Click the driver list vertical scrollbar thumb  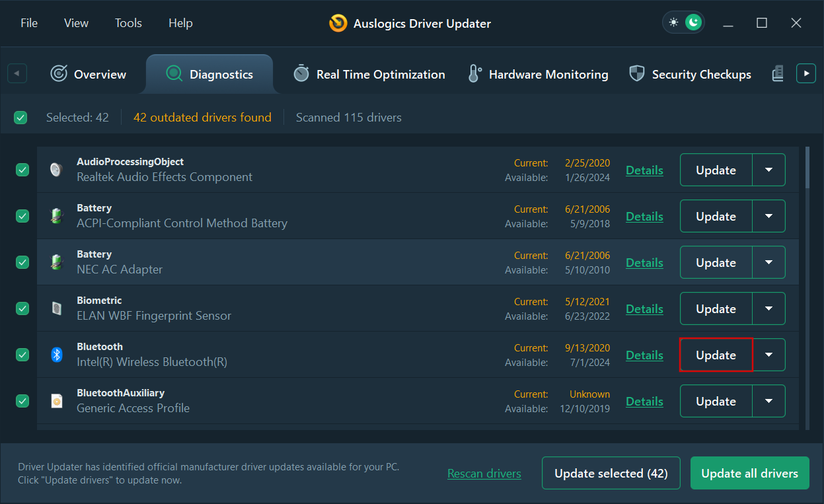(x=807, y=166)
